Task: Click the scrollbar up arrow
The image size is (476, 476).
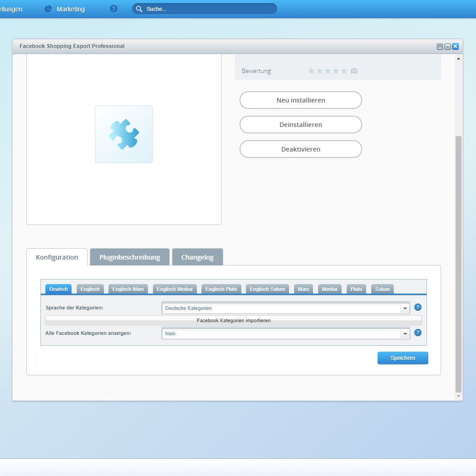Action: [x=458, y=59]
